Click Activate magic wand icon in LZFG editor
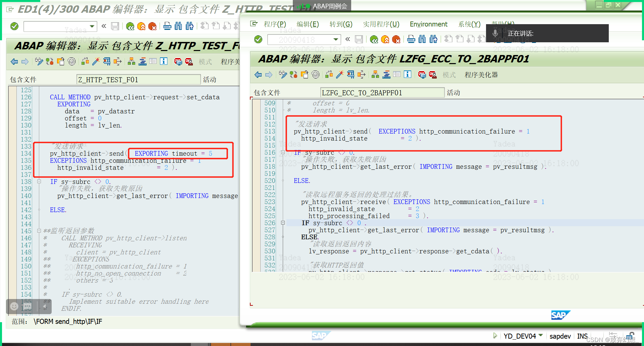Image resolution: width=644 pixels, height=346 pixels. [x=340, y=75]
